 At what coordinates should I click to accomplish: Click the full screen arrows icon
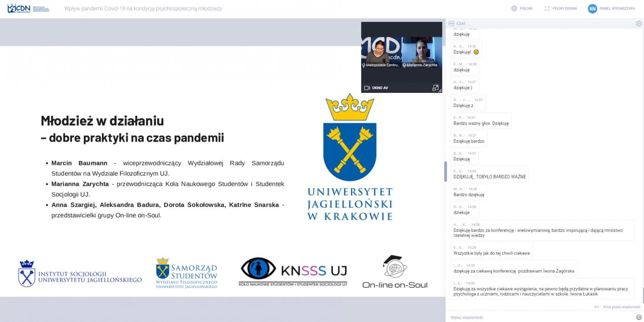coord(547,8)
